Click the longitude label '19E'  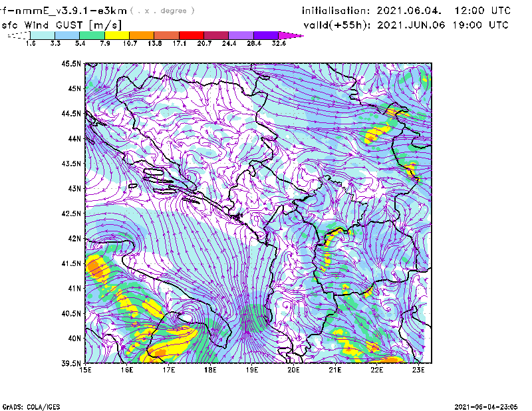click(x=252, y=370)
